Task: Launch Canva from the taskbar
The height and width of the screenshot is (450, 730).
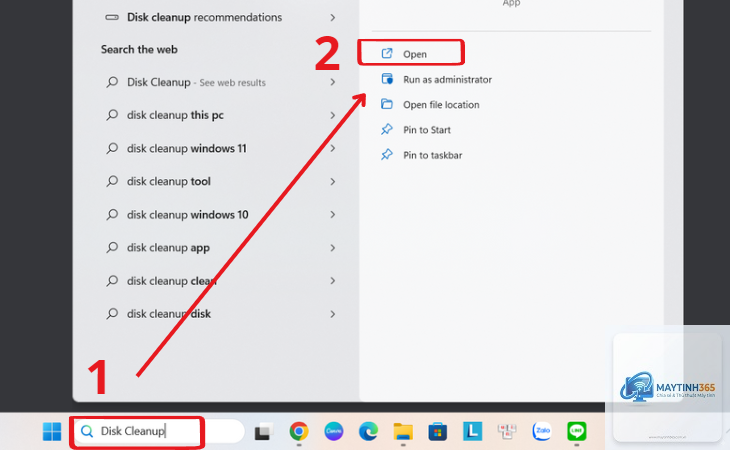Action: point(334,431)
